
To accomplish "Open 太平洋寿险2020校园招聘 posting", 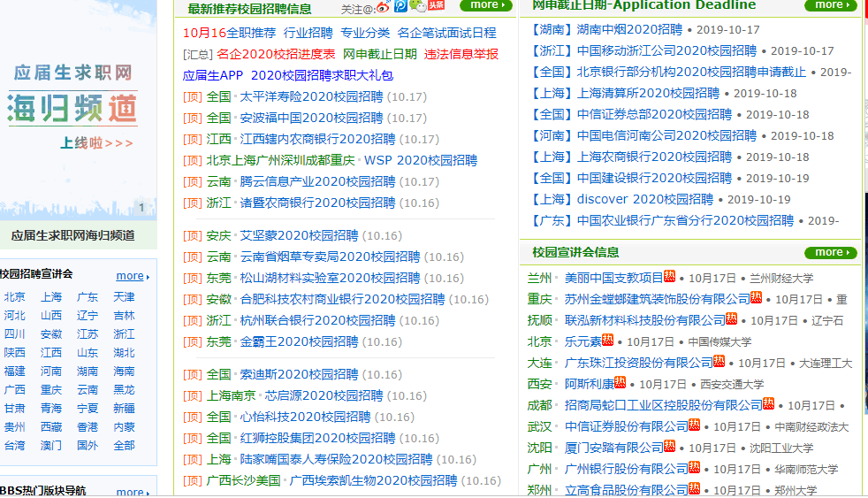I will tap(311, 97).
